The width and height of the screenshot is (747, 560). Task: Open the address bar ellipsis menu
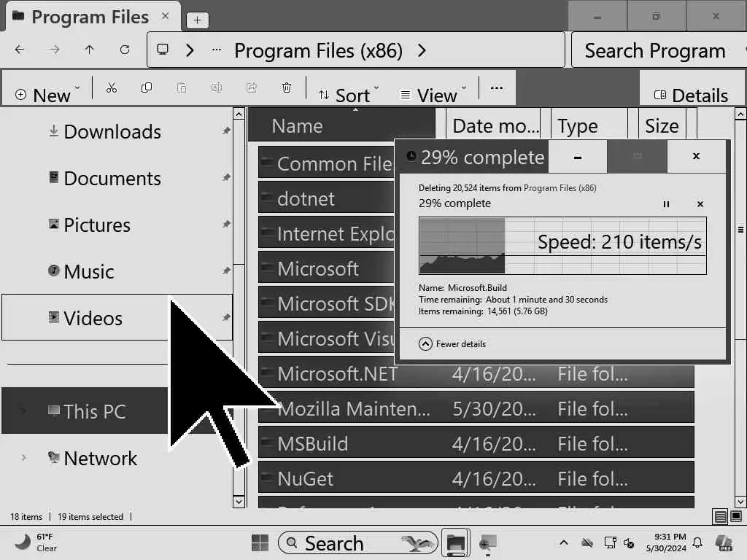[x=216, y=50]
